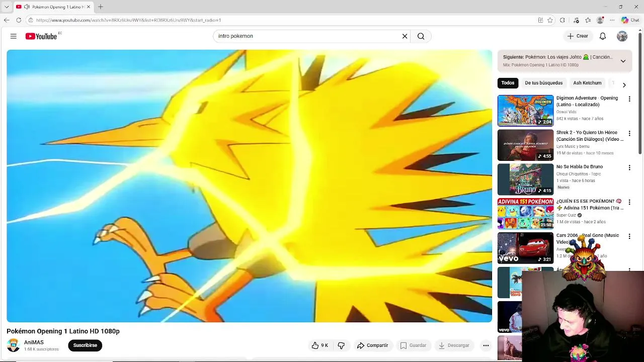Open the media control icon in Edge toolbar
This screenshot has height=362, width=644.
[576, 20]
